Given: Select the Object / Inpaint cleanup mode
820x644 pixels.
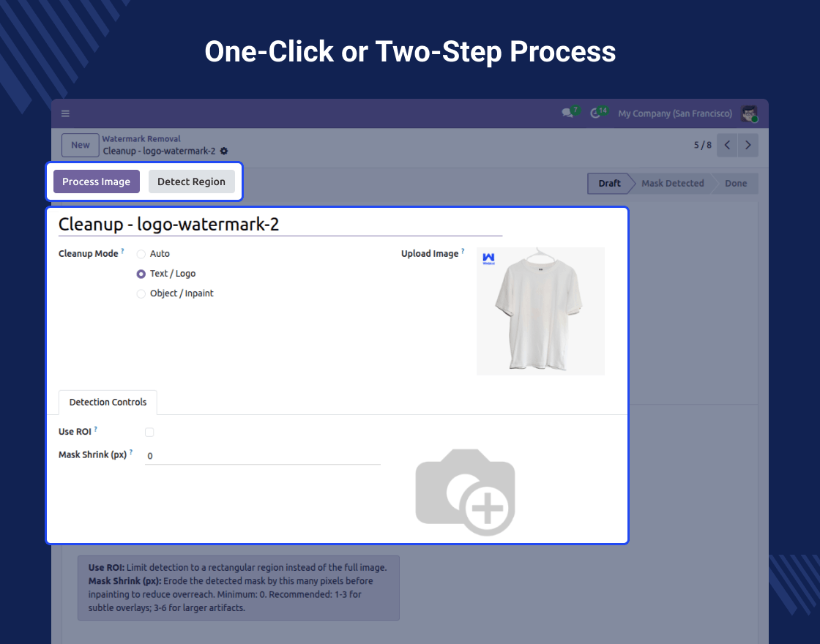Looking at the screenshot, I should tap(141, 293).
